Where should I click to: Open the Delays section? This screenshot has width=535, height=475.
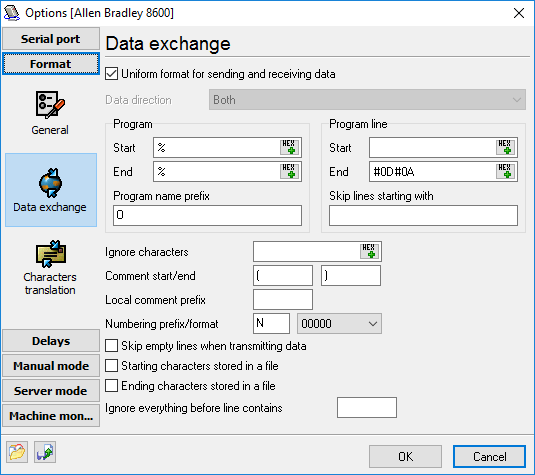[51, 341]
